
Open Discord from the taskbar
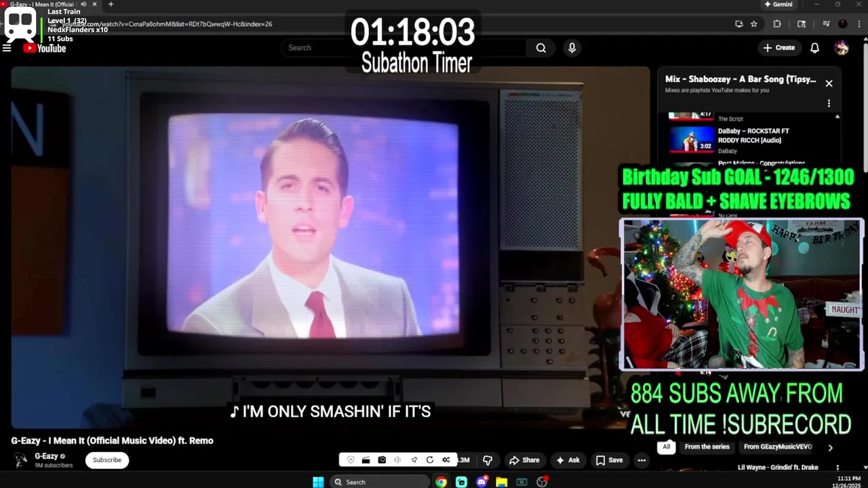[x=481, y=482]
